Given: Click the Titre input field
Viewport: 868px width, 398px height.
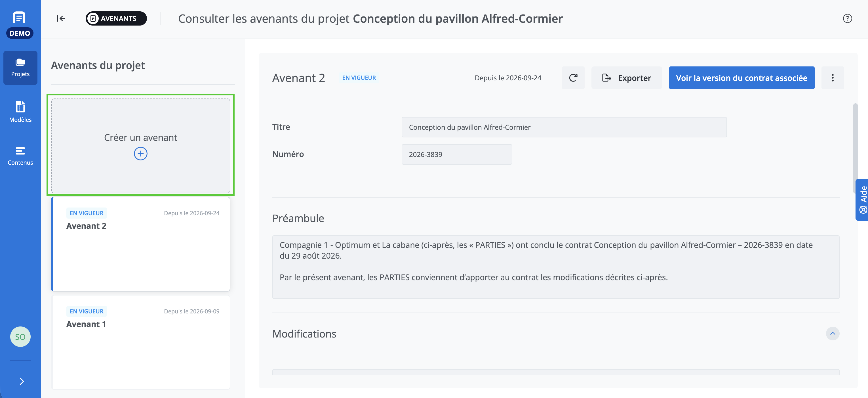Looking at the screenshot, I should coord(564,127).
